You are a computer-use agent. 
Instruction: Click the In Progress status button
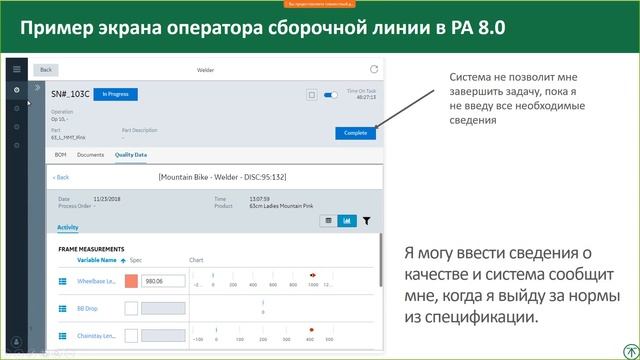pos(116,94)
